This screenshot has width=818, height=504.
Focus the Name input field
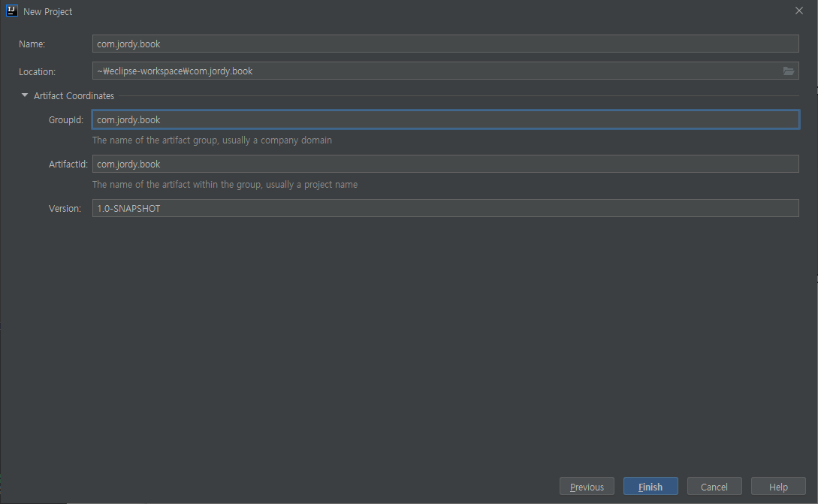point(445,44)
